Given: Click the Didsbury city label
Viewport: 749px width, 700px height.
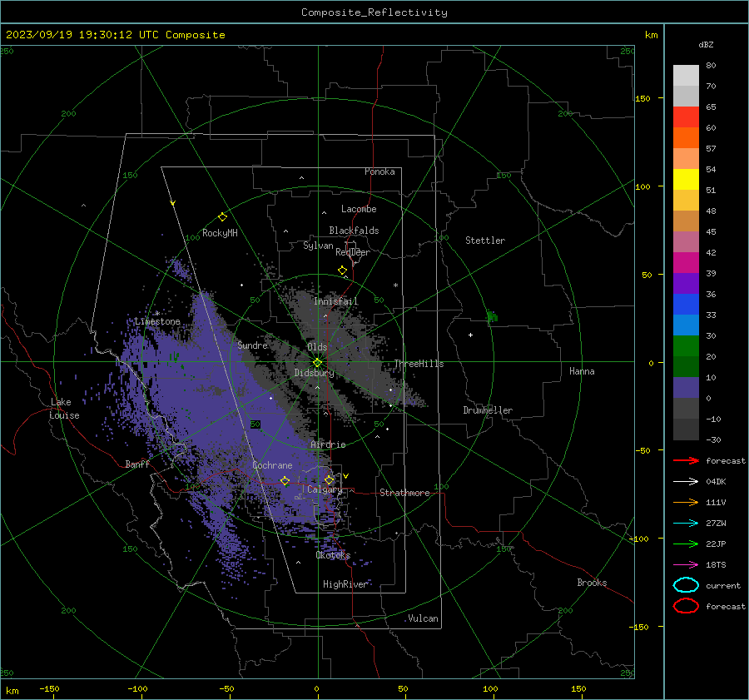Looking at the screenshot, I should point(315,373).
